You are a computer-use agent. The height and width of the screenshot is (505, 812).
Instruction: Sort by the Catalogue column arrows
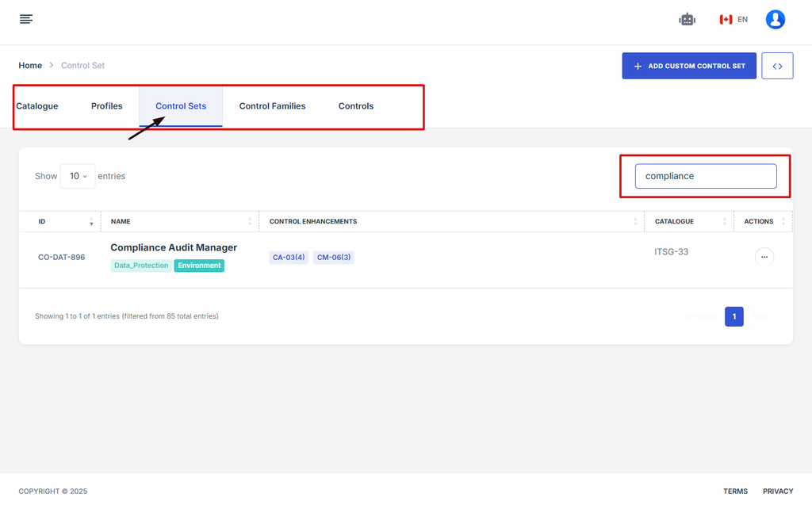724,221
